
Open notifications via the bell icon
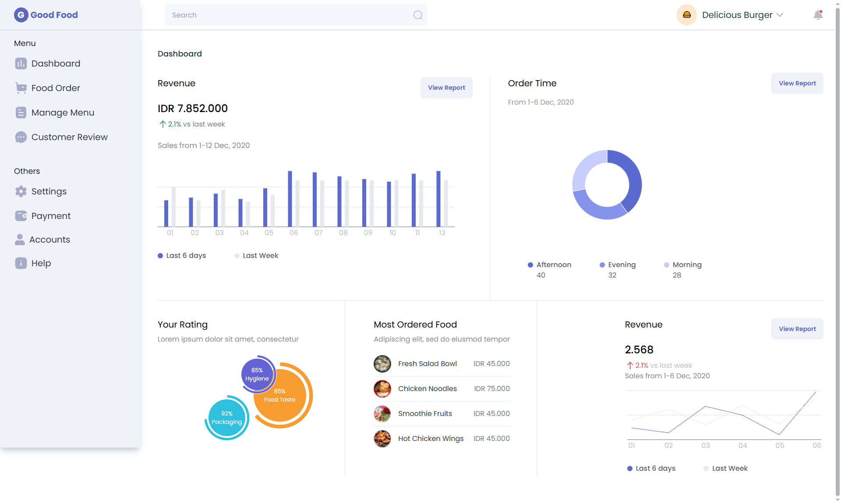818,15
